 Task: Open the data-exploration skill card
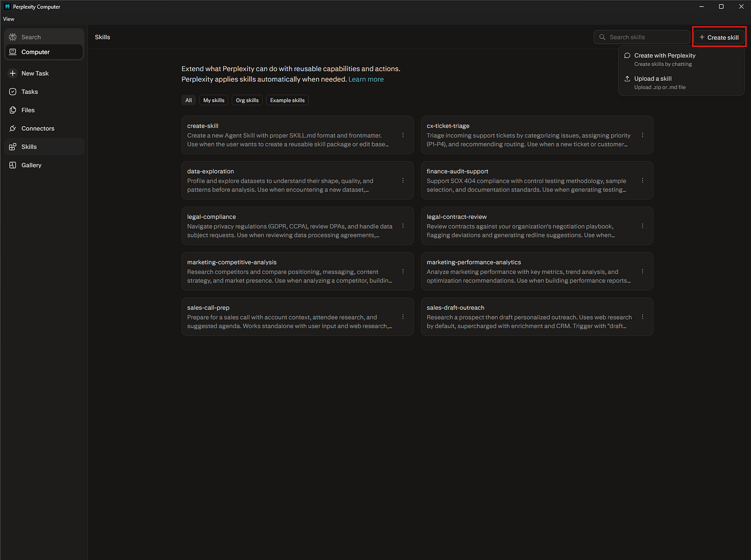click(298, 180)
